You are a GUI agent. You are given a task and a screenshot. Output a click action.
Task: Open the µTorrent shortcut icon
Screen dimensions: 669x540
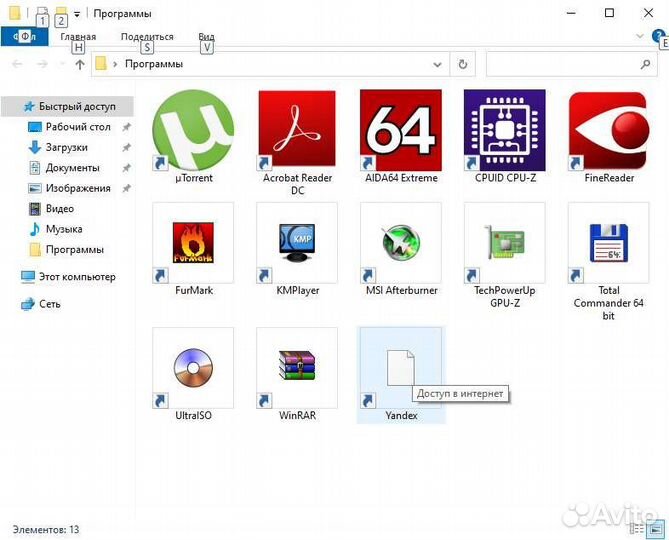pyautogui.click(x=193, y=131)
